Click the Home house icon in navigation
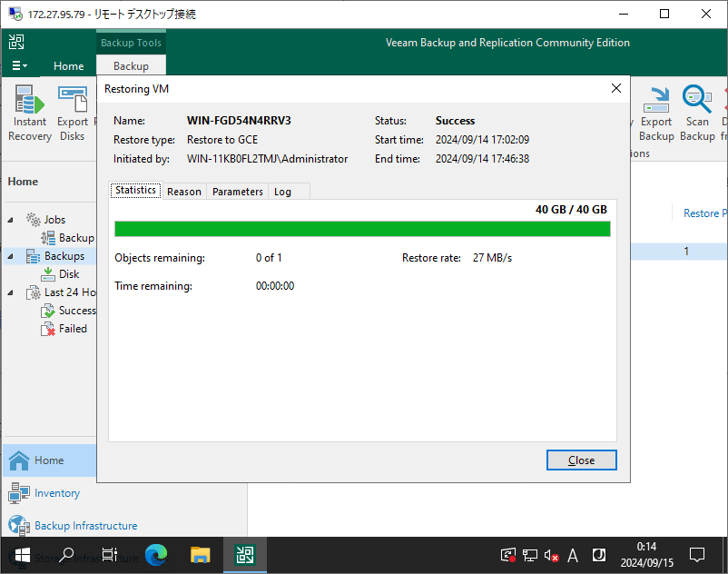The width and height of the screenshot is (728, 574). pyautogui.click(x=19, y=460)
